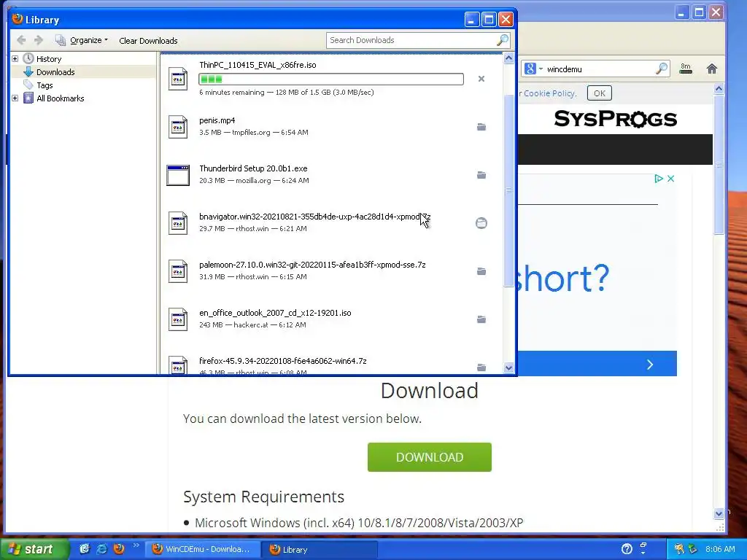Open containing folder for en_office_outlook_2007 ISO

(481, 319)
